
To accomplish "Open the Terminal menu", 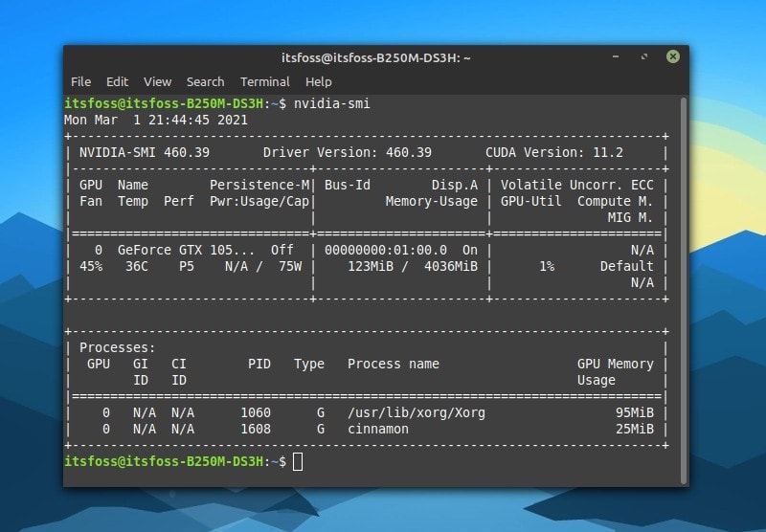I will tap(265, 82).
